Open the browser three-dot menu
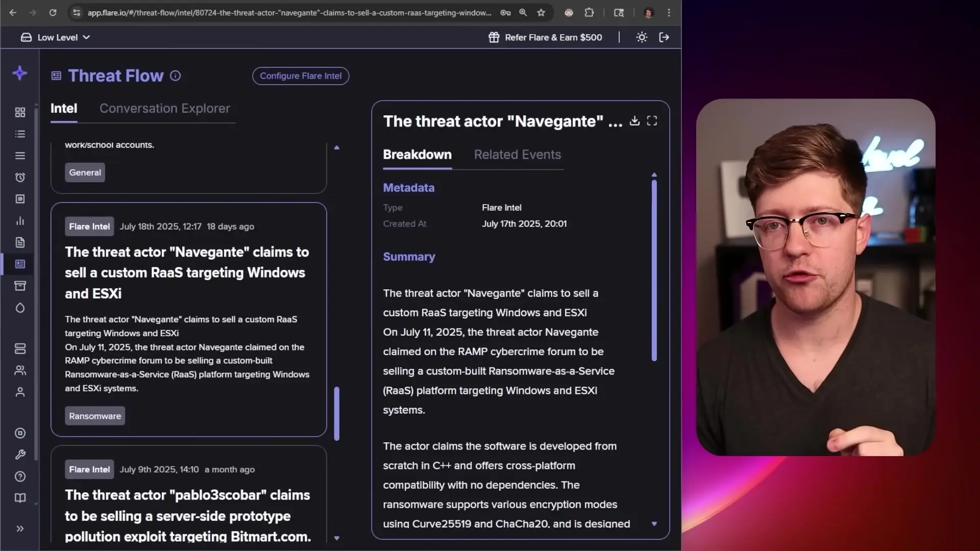980x551 pixels. click(x=669, y=13)
